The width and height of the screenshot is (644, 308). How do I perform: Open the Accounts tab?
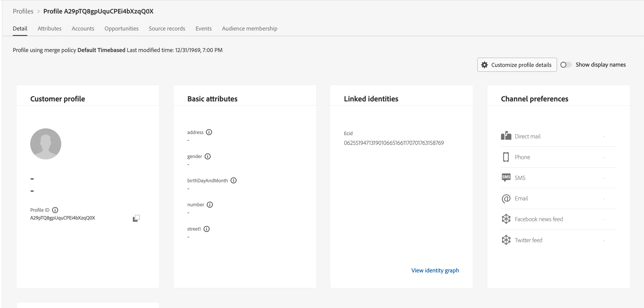coord(83,29)
